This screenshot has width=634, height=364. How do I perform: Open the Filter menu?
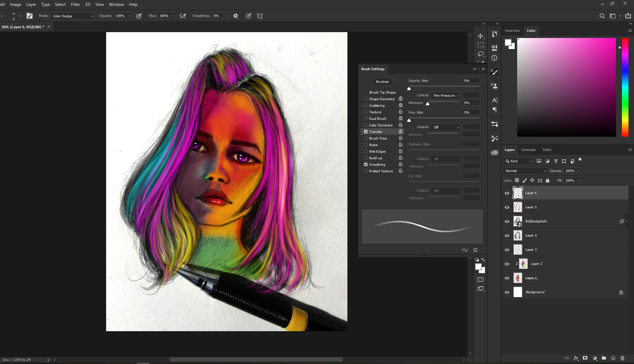tap(75, 4)
